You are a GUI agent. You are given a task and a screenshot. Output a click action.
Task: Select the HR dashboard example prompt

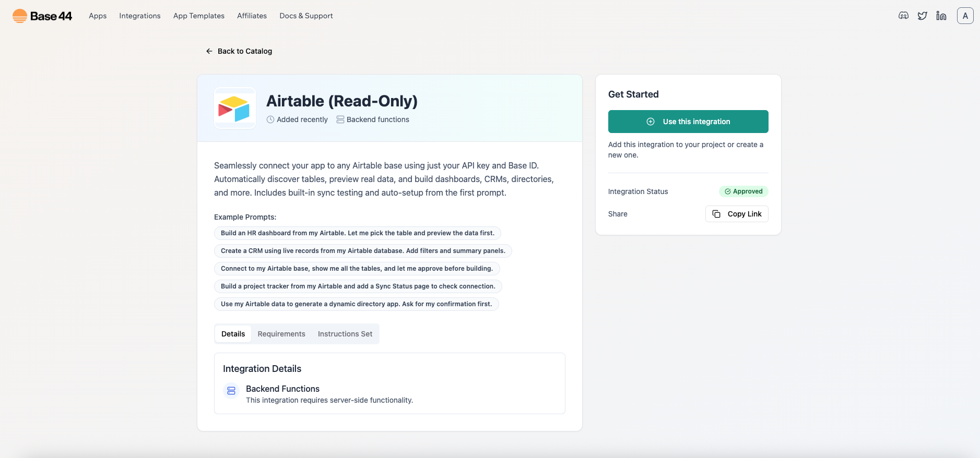pyautogui.click(x=358, y=233)
